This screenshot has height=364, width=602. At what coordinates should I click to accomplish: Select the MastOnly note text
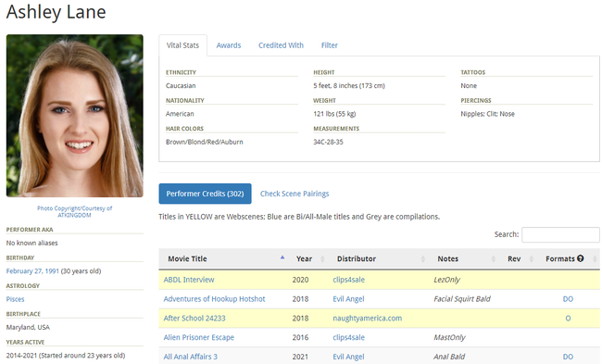point(449,337)
